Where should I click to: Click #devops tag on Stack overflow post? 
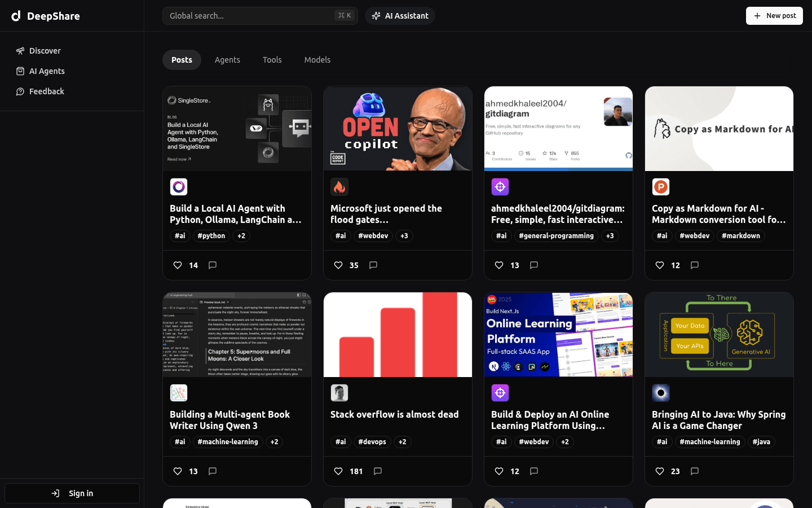(x=372, y=442)
